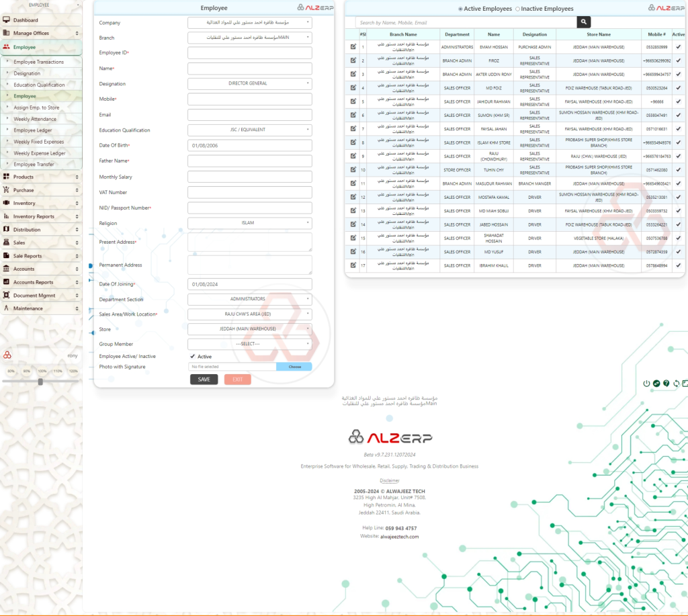The image size is (688, 616).
Task: Open Education Qualification dropdown
Action: tap(250, 130)
